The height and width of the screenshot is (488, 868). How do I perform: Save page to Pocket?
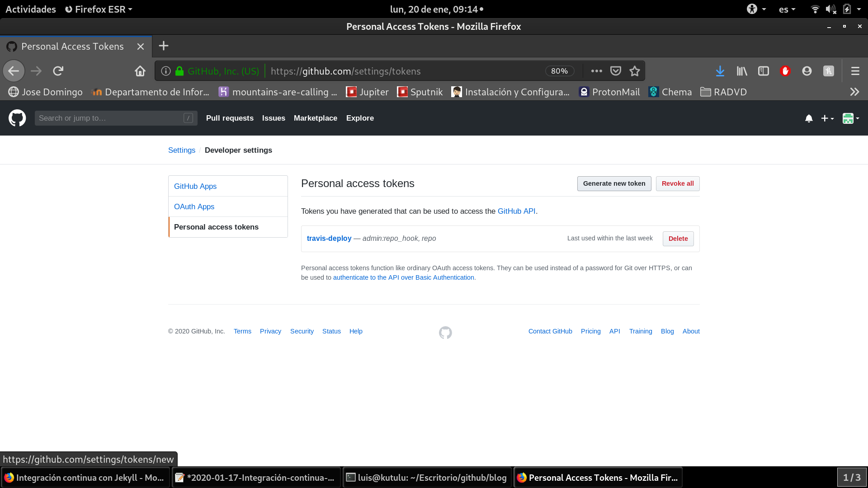pos(615,71)
